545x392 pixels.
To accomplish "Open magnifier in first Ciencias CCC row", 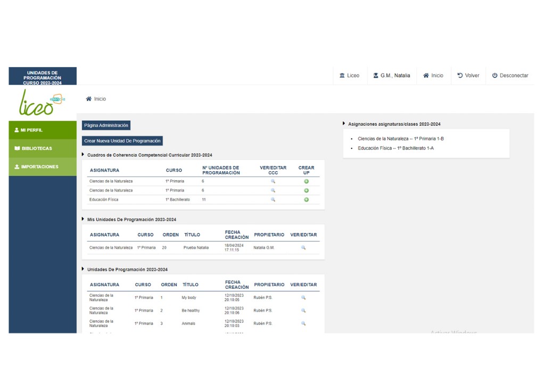I will [x=273, y=181].
